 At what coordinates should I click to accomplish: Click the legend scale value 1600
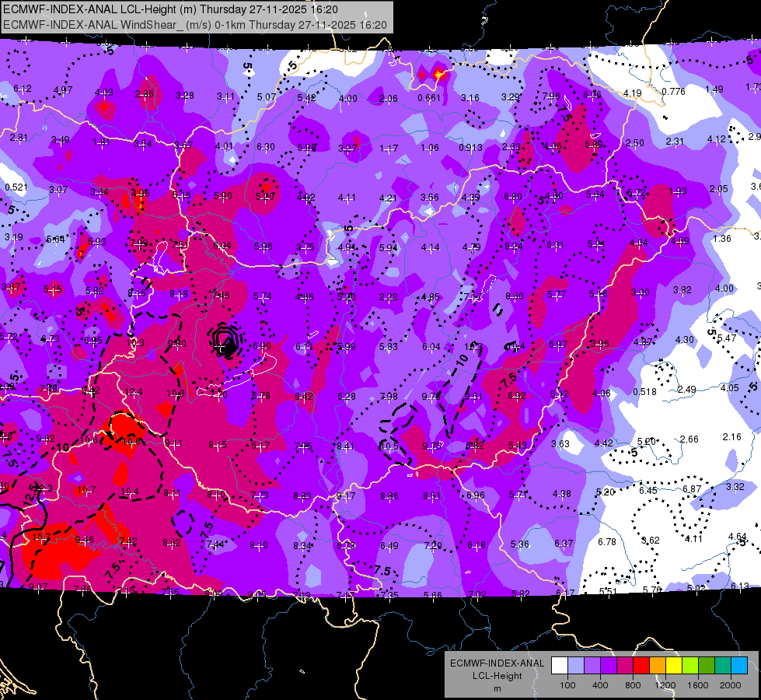pos(697,685)
